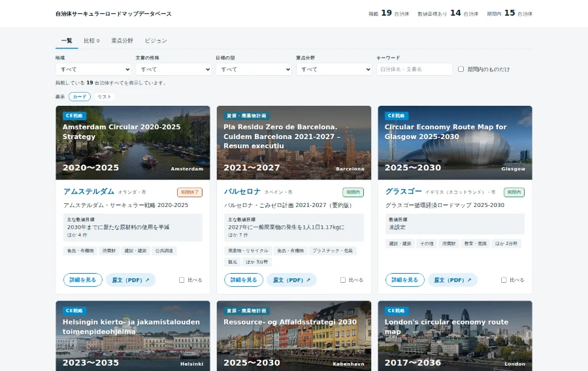588x371 pixels.
Task: Click the Glasgow card header image
Action: pyautogui.click(x=455, y=143)
